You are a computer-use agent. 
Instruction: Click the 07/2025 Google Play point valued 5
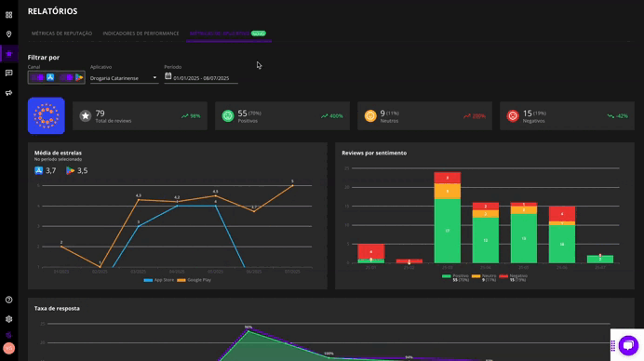[293, 186]
